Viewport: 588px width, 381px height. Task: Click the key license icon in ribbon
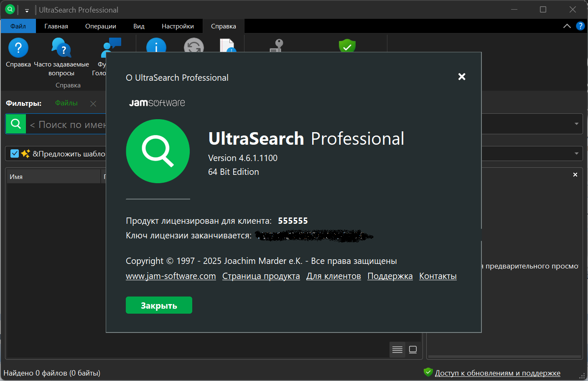(x=277, y=45)
